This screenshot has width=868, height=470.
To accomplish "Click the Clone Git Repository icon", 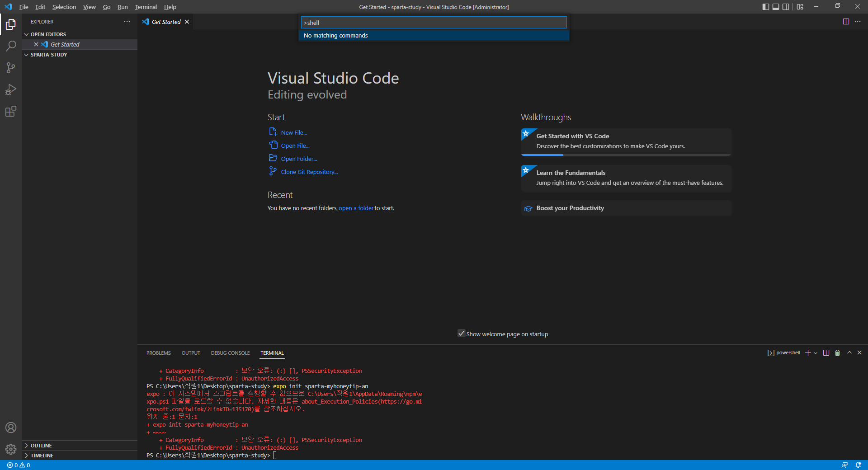I will [273, 171].
